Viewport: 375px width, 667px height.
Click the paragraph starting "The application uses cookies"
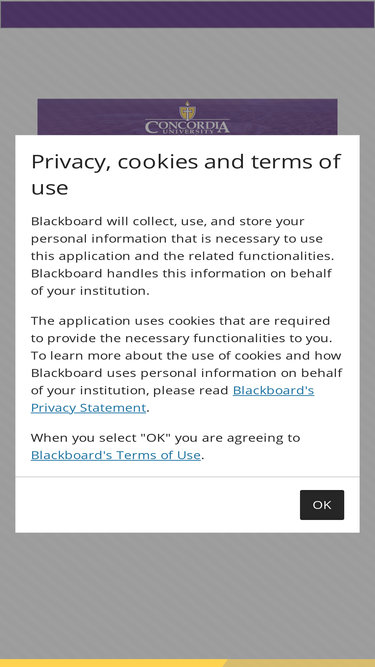tap(186, 364)
